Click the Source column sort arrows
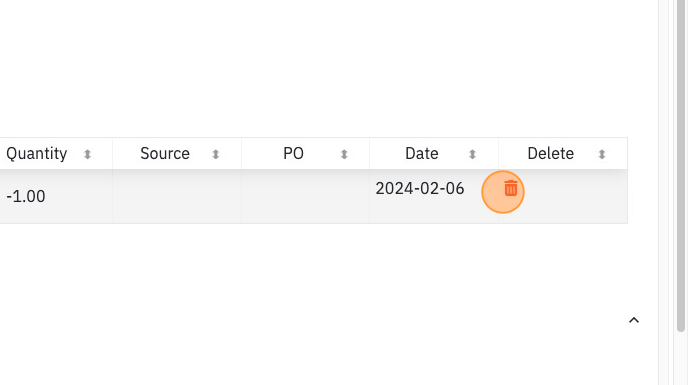The height and width of the screenshot is (385, 688). click(x=215, y=154)
